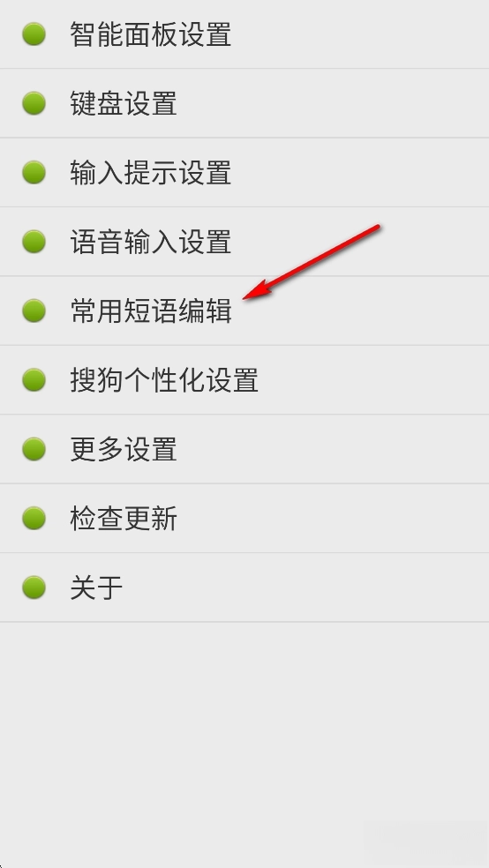Click the green dot beside 关于
The width and height of the screenshot is (489, 868).
click(x=34, y=587)
